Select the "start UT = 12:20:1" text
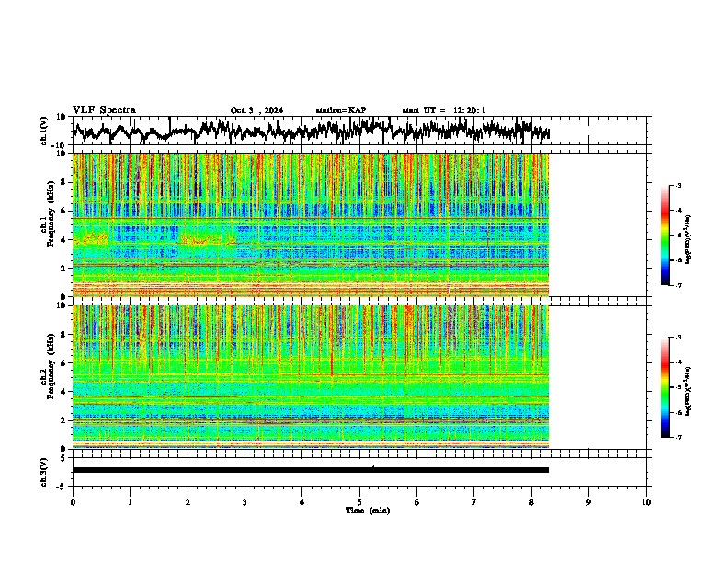Viewport: 728px width, 563px height. coord(444,110)
